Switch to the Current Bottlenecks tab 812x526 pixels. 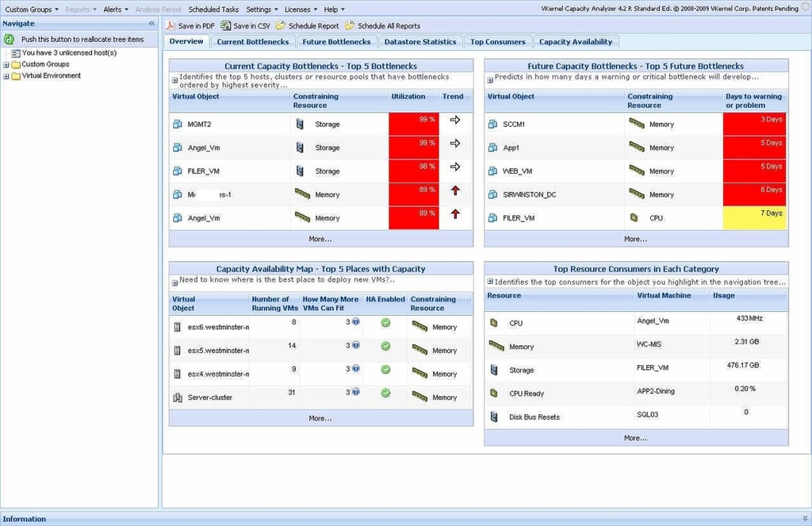coord(253,41)
